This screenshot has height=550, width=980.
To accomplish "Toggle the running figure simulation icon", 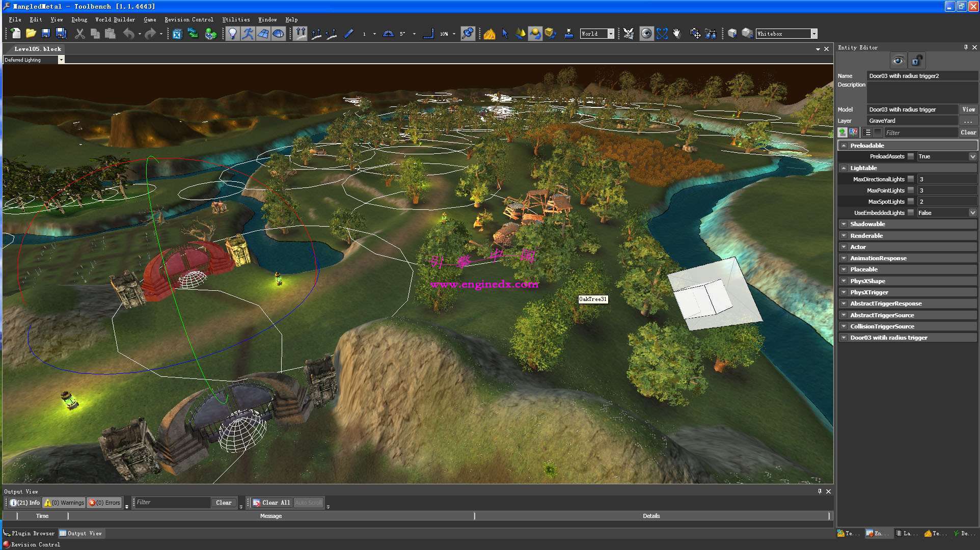I will point(248,34).
